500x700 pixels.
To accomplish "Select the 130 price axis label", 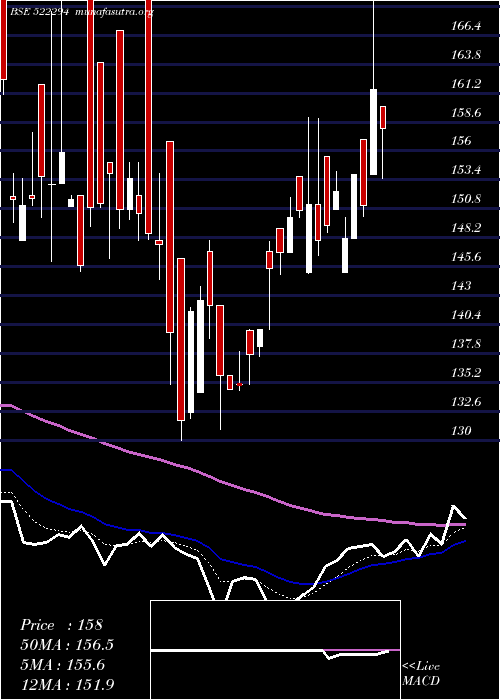I will click(461, 431).
